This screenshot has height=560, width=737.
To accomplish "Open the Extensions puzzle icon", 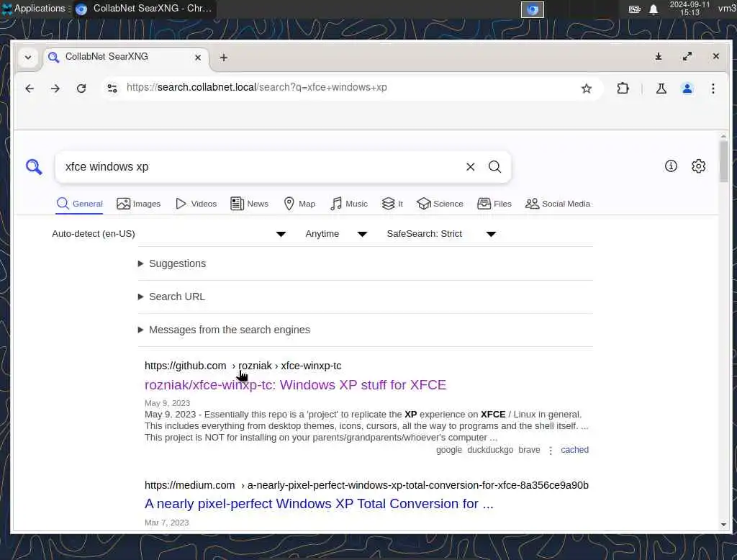I will (623, 89).
